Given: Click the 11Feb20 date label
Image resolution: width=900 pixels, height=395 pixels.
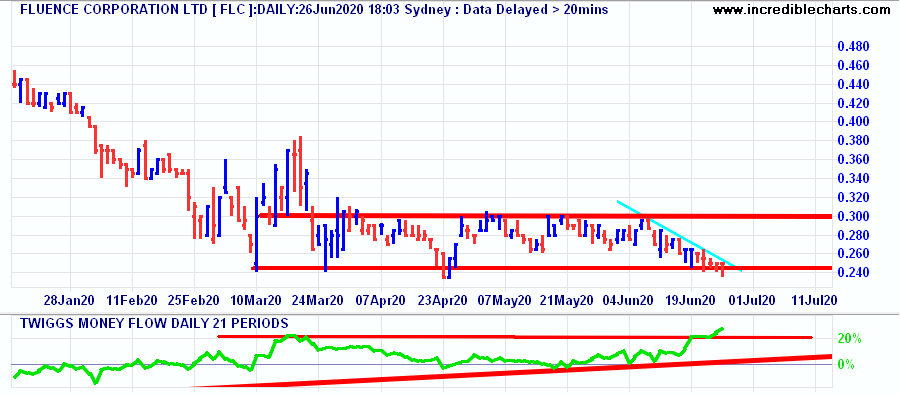Looking at the screenshot, I should [131, 301].
